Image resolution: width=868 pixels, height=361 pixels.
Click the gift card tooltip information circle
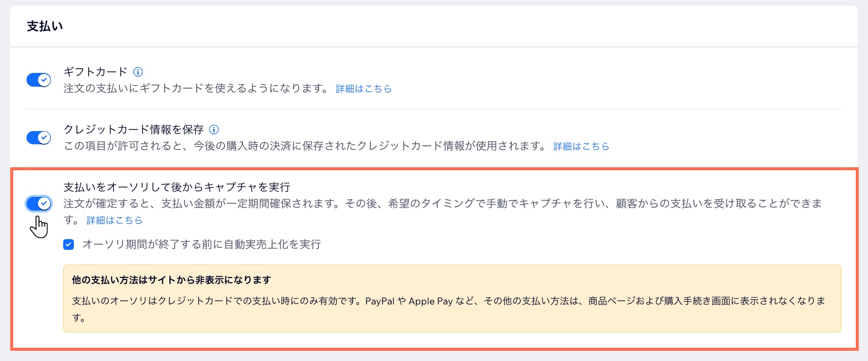click(139, 72)
